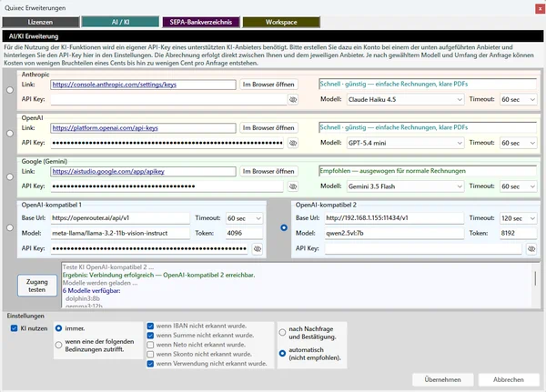546x392 pixels.
Task: Open the Gemini Modell dropdown (Gemini 3.5 Flash)
Action: pos(405,186)
